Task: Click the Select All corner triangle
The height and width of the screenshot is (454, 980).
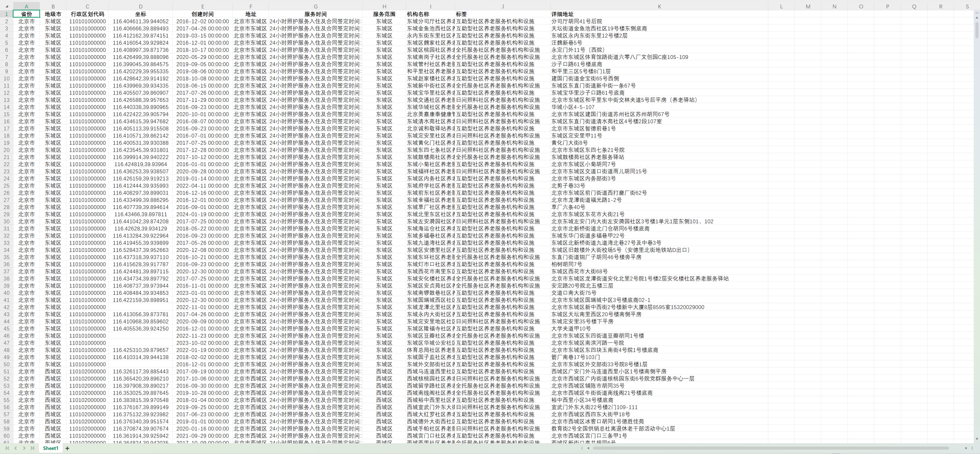Action: pos(7,7)
